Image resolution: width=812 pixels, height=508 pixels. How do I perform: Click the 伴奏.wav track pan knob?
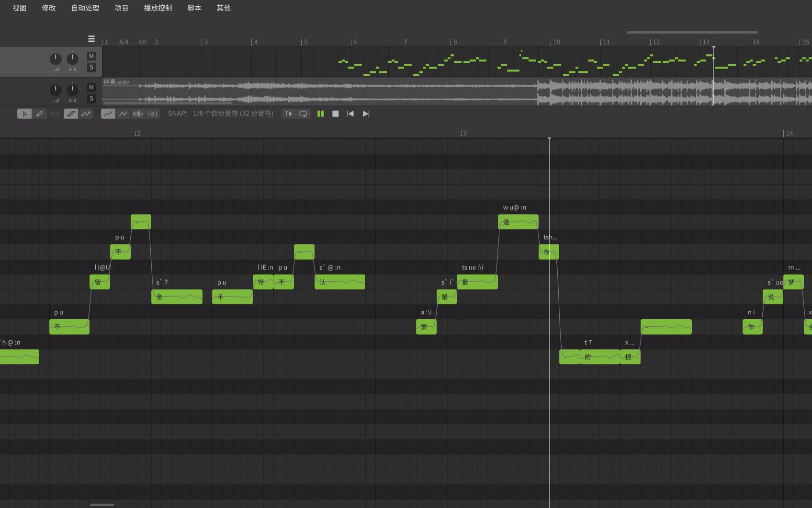[72, 90]
